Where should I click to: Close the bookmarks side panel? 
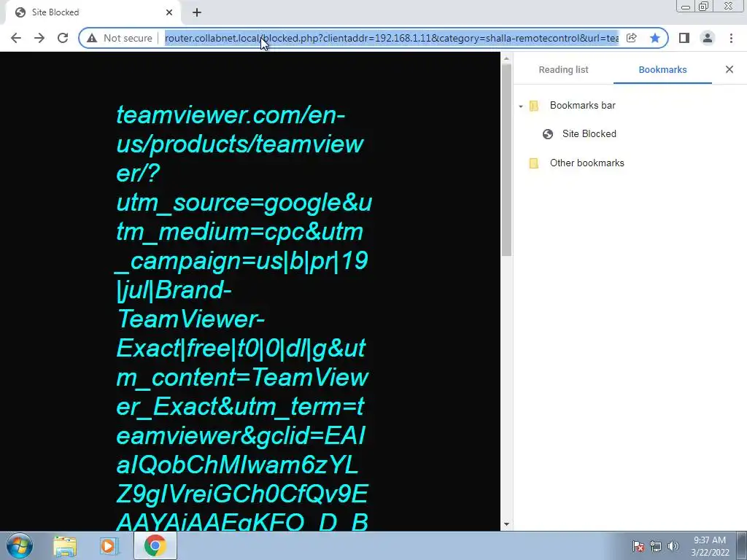tap(729, 69)
